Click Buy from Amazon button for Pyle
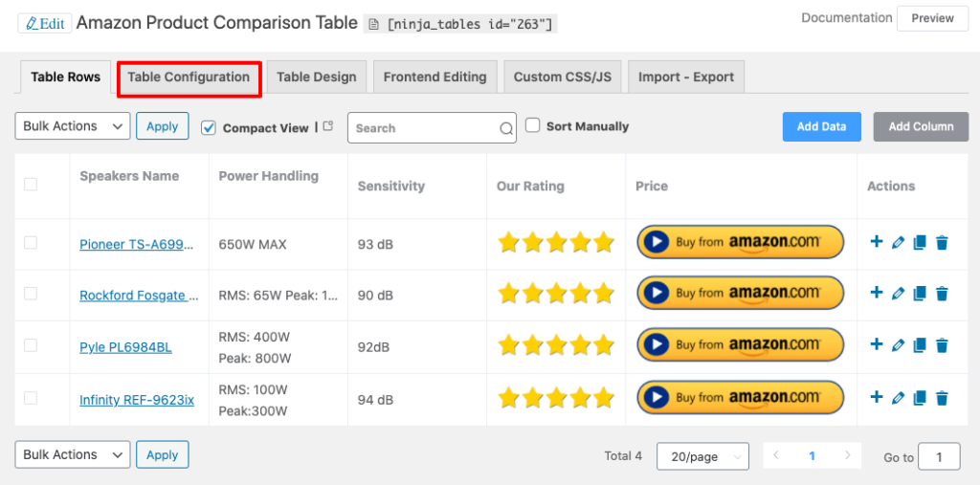Viewport: 980px width, 485px height. point(741,345)
